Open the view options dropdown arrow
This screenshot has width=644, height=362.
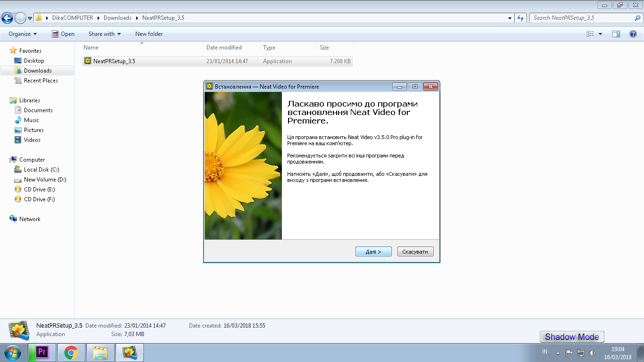(600, 34)
